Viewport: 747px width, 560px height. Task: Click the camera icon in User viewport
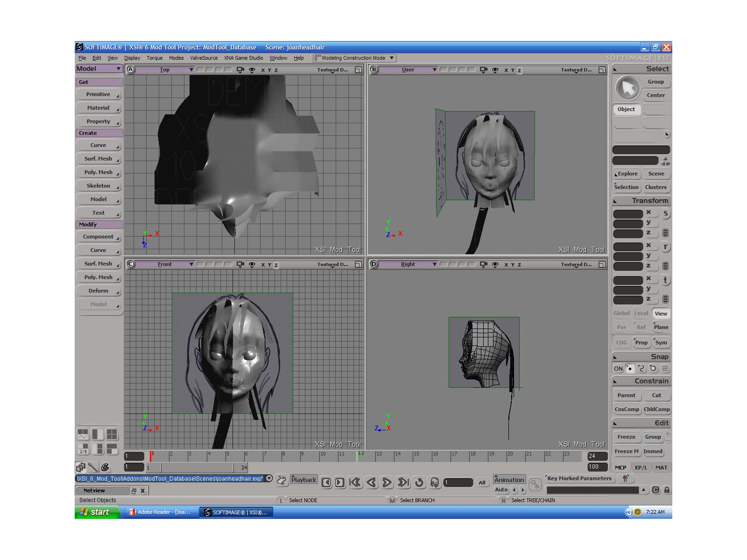[x=483, y=70]
